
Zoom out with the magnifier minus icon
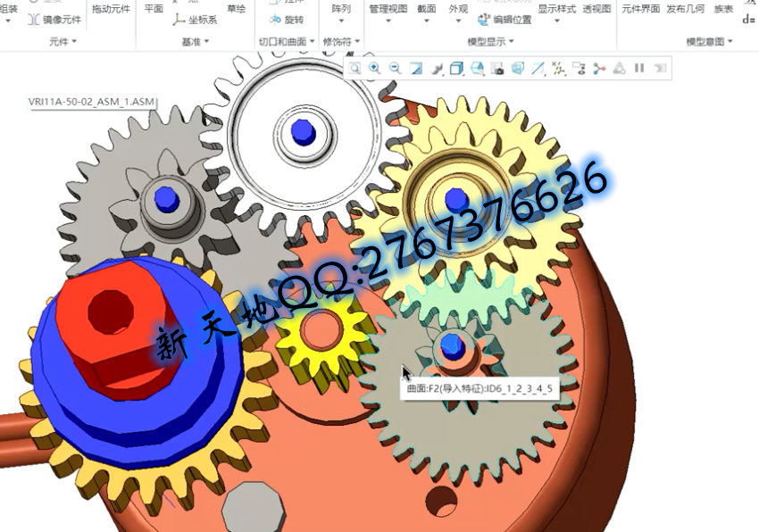(x=395, y=68)
